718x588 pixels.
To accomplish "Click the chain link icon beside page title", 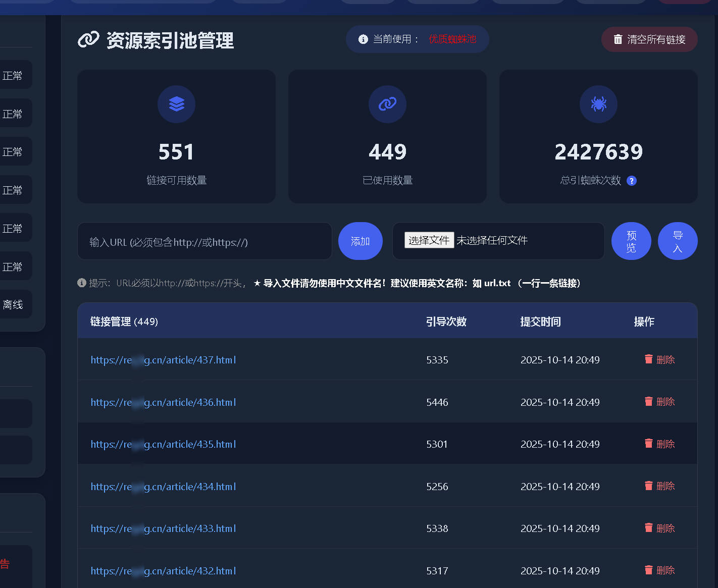I will pyautogui.click(x=88, y=40).
